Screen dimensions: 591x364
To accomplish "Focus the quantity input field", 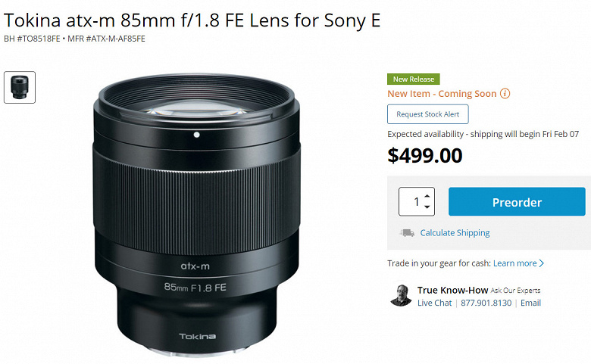I will (x=412, y=202).
